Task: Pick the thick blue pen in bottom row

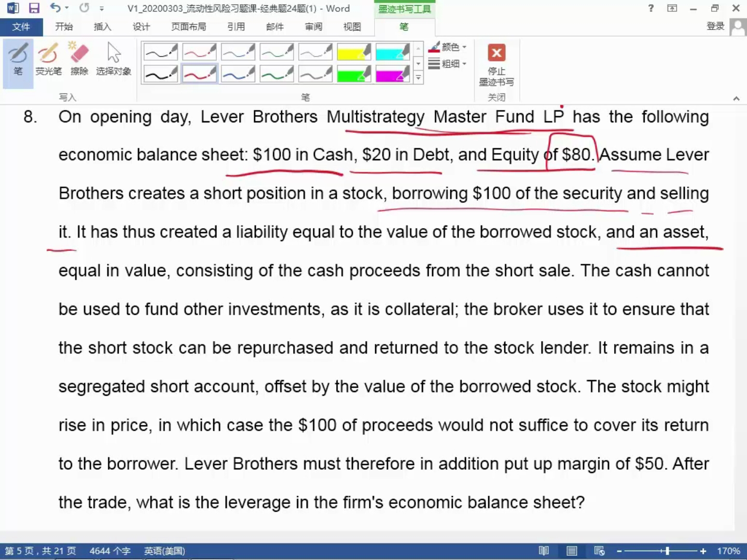Action: 238,74
